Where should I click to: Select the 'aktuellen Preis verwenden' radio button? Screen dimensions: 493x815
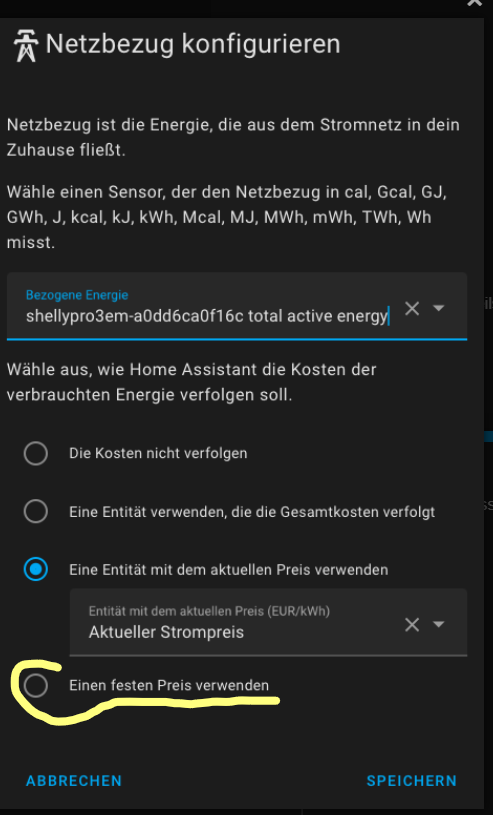(36, 570)
